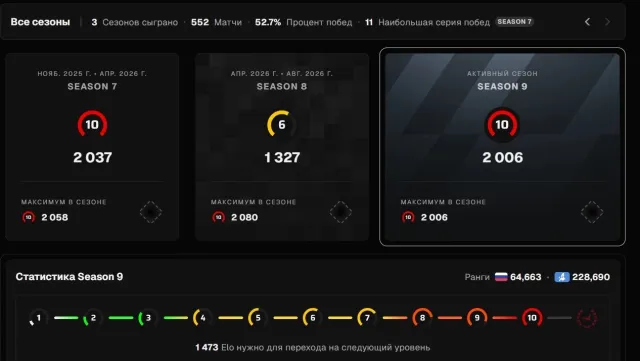Go to next seasons with right chevron
The height and width of the screenshot is (361, 640).
[607, 22]
